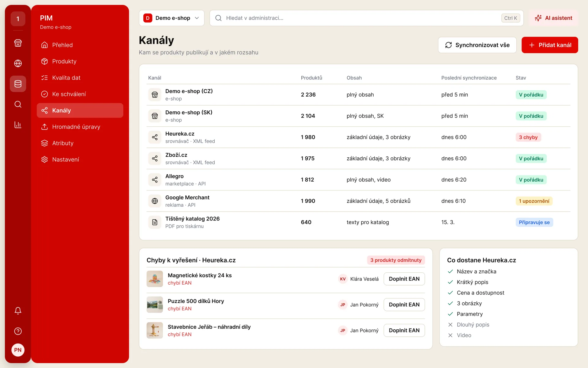The height and width of the screenshot is (368, 588).
Task: Click the 1 upozornění status badge
Action: click(x=534, y=201)
